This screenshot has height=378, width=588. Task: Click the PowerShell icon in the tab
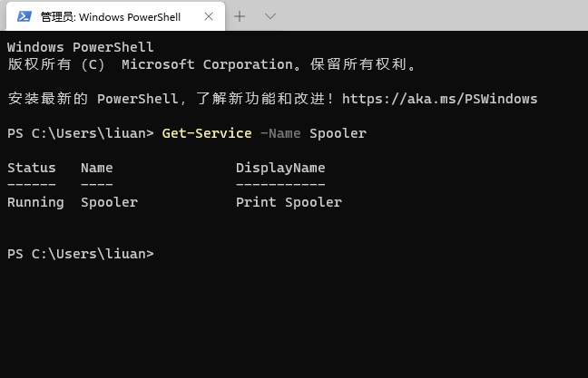(x=24, y=16)
